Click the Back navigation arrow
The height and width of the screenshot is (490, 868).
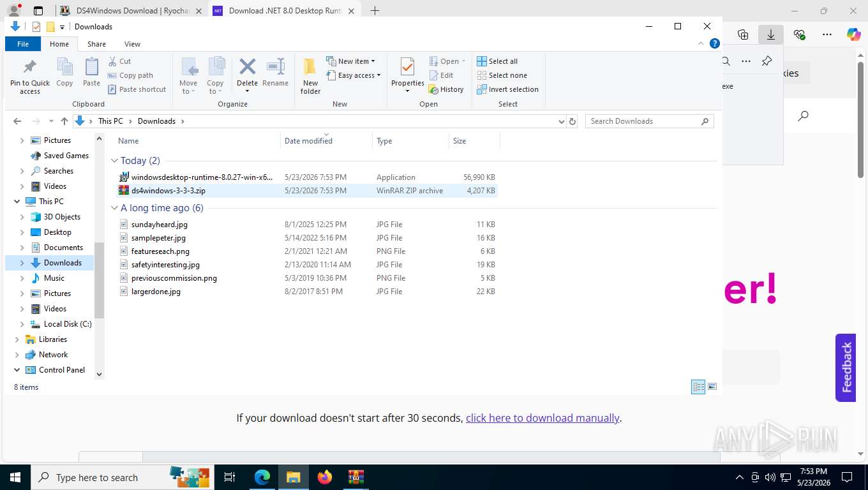pyautogui.click(x=17, y=121)
